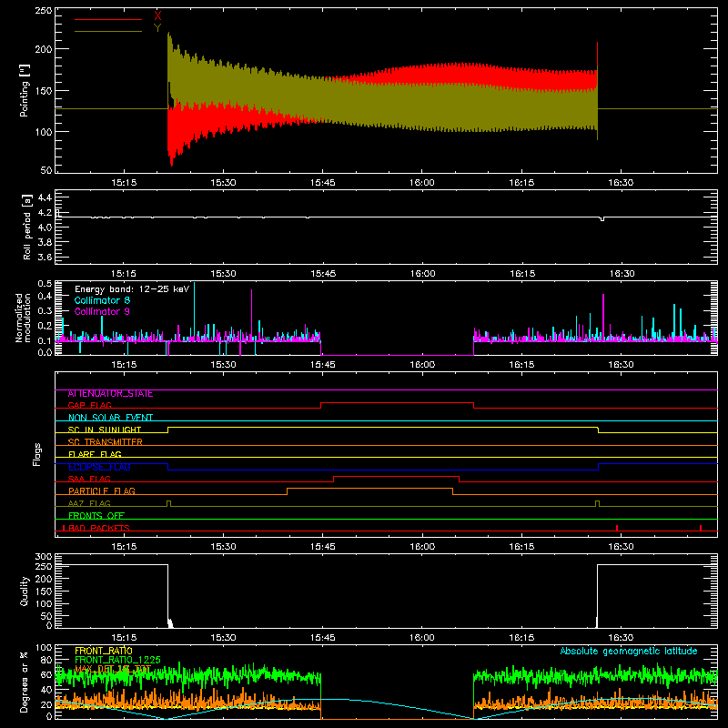The width and height of the screenshot is (728, 728).
Task: Click the raised GAP_FLAG segment
Action: coord(397,402)
